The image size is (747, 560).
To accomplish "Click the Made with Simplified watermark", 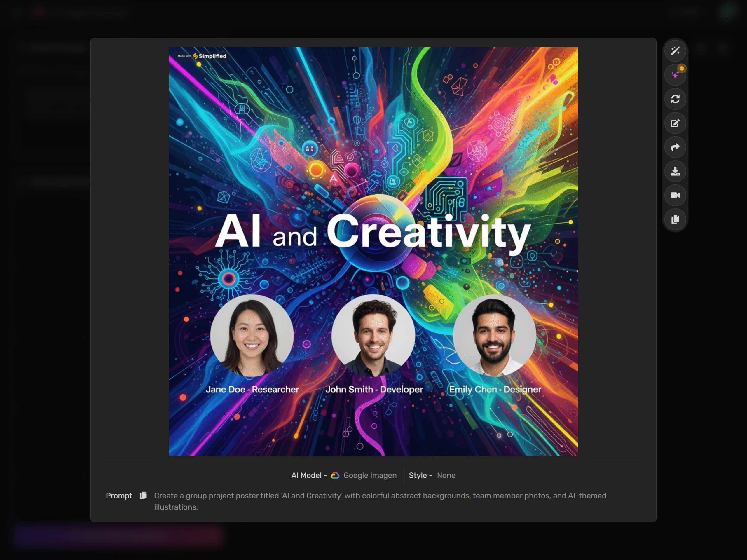I will tap(202, 56).
